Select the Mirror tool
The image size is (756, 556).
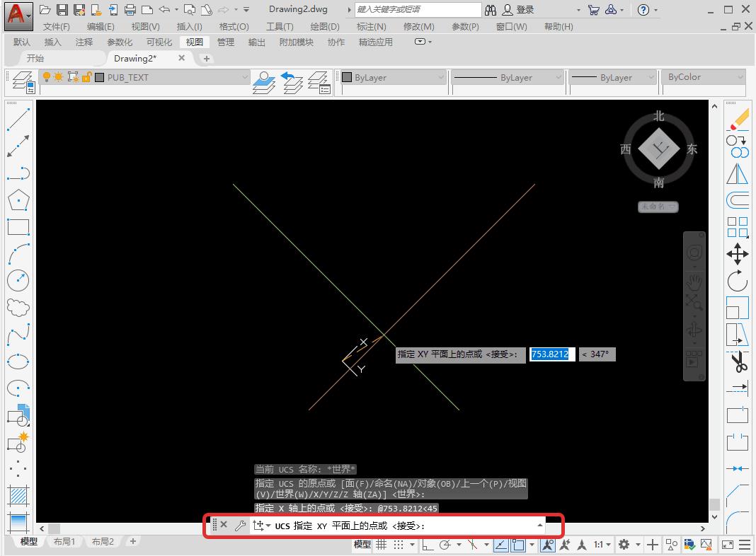[738, 173]
